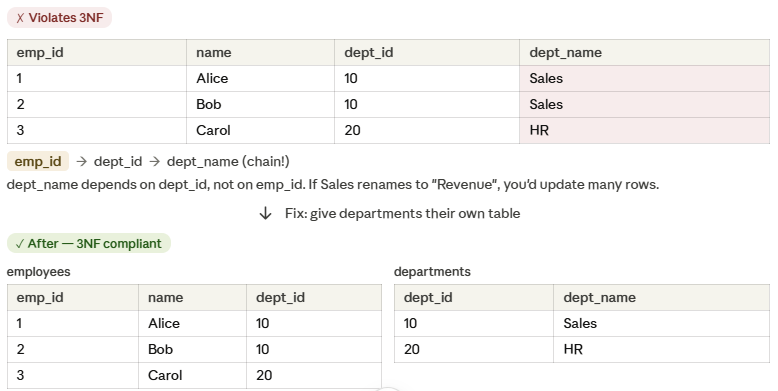This screenshot has height=391, width=778.
Task: Select dept_id 10 on Alice's row, Violates 3NF table
Action: tap(427, 78)
